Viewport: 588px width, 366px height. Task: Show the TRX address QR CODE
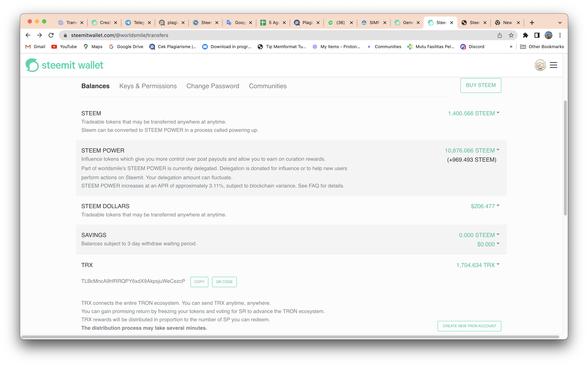[224, 282]
